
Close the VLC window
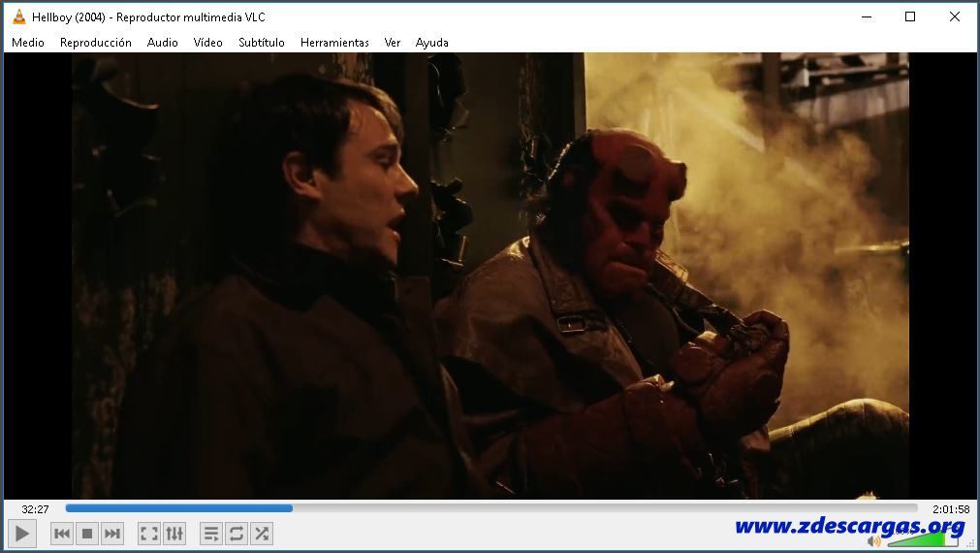click(x=955, y=16)
